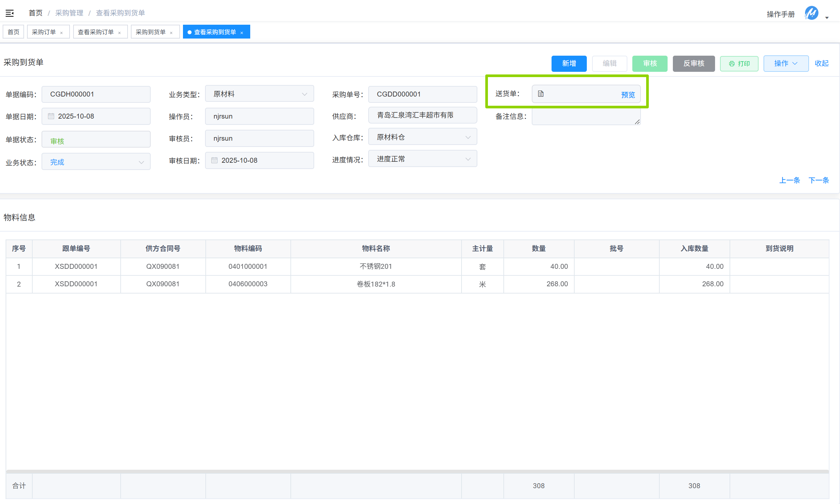Close the active 查看采购到货单 tab
The width and height of the screenshot is (840, 504).
[242, 33]
